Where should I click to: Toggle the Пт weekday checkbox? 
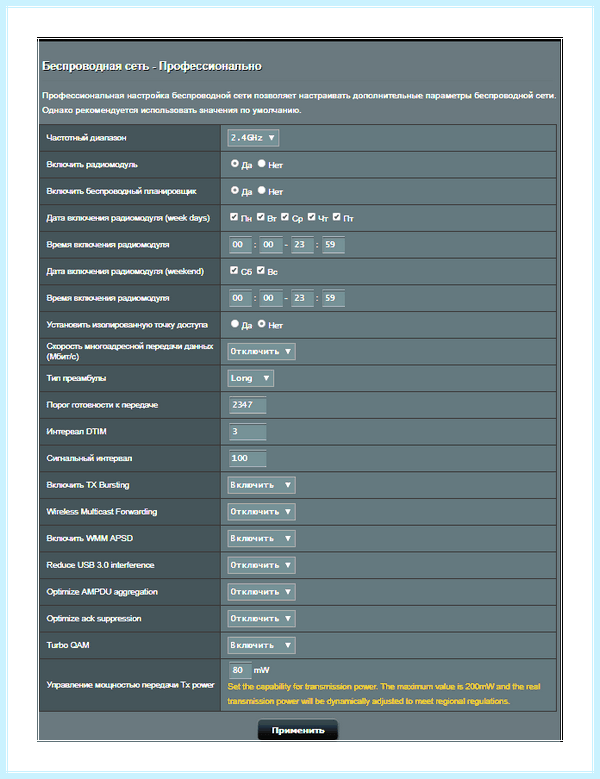tap(337, 217)
